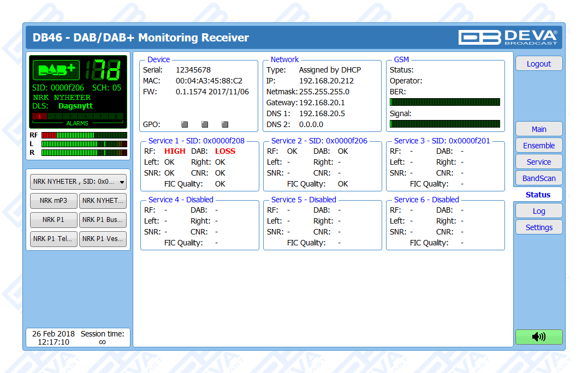Click the GSM signal level bar
588x373 pixels.
(x=445, y=124)
